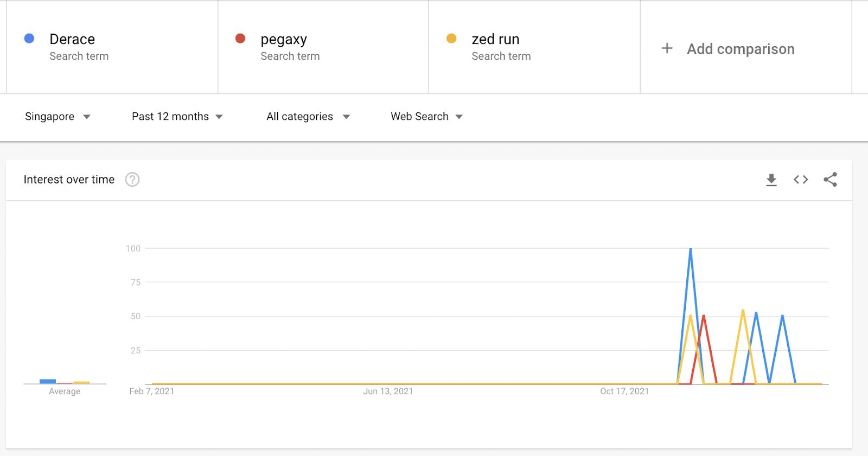Click the red pegaxy color dot
Image resolution: width=868 pixels, height=456 pixels.
pyautogui.click(x=240, y=39)
